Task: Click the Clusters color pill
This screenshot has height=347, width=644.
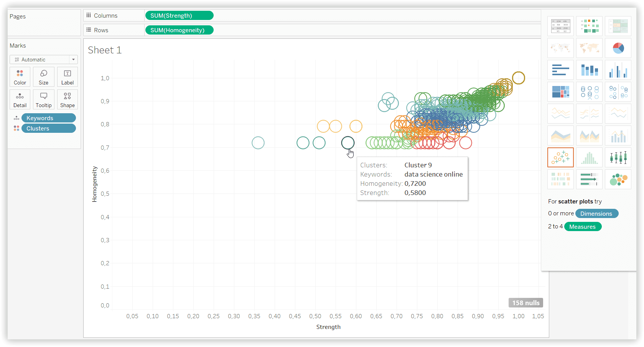Action: click(x=48, y=129)
